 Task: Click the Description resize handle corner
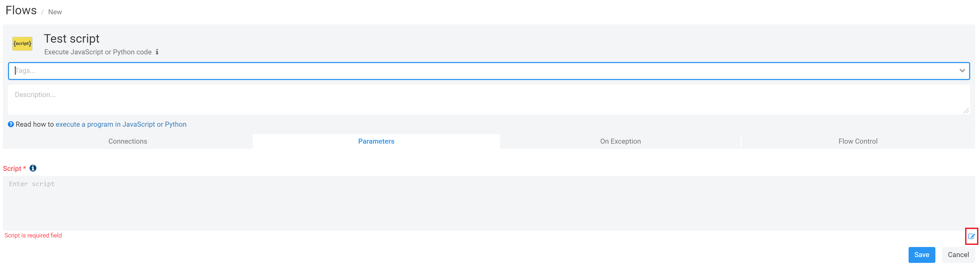click(966, 111)
